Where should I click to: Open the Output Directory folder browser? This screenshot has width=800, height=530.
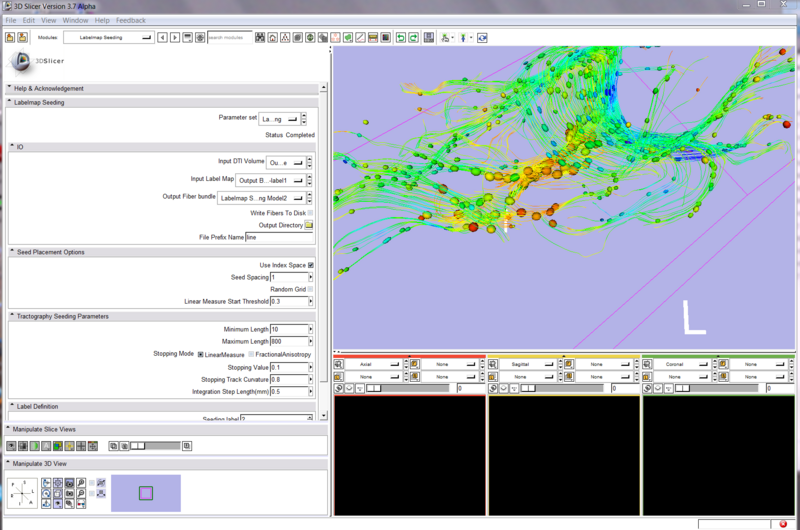click(309, 225)
